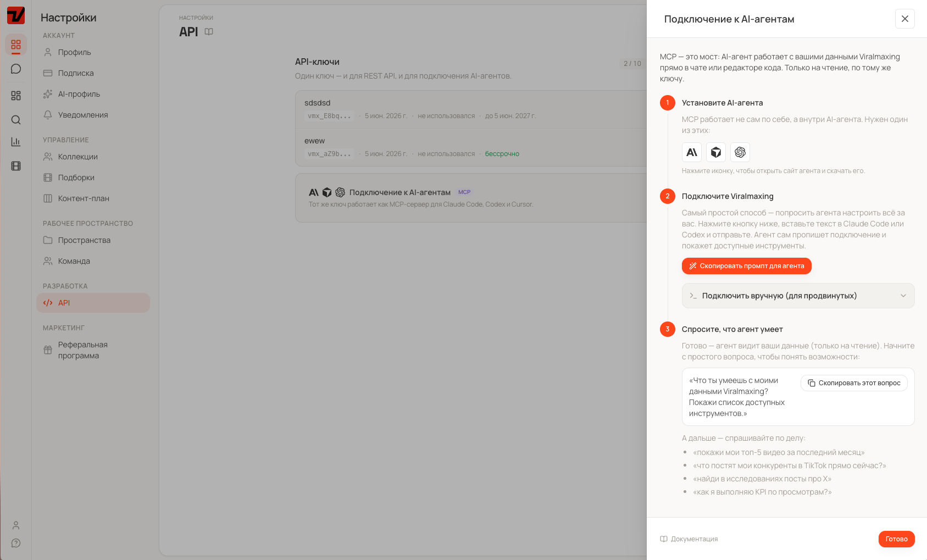The height and width of the screenshot is (560, 927).
Task: Click the key prefix 'vmx_aZ9b...'
Action: point(329,154)
